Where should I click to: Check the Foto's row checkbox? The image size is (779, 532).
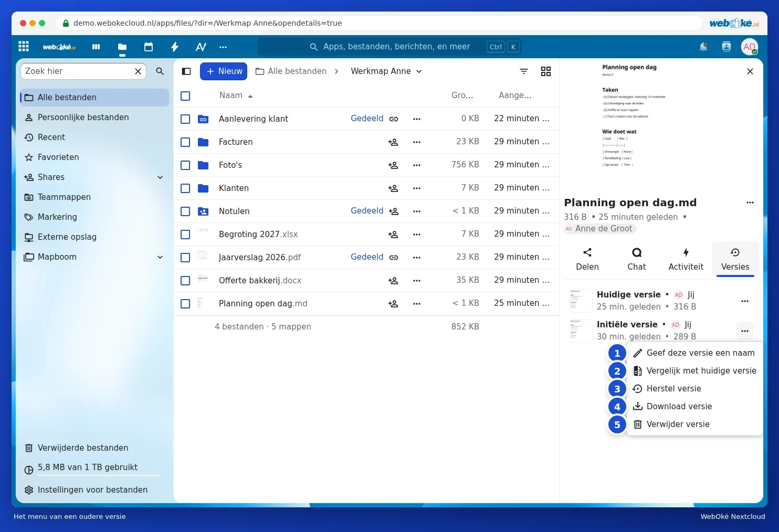click(185, 165)
